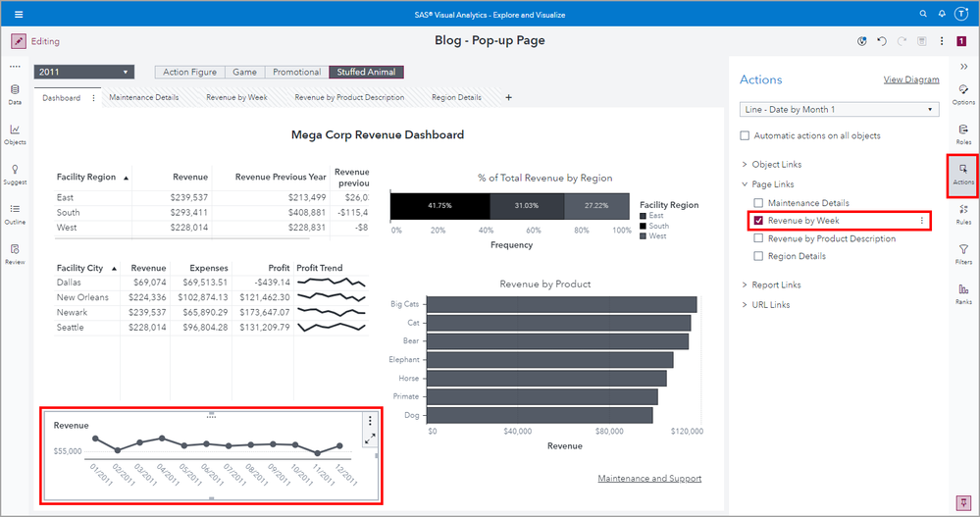This screenshot has height=517, width=980.
Task: Open Revenue line chart object menu
Action: click(x=370, y=421)
